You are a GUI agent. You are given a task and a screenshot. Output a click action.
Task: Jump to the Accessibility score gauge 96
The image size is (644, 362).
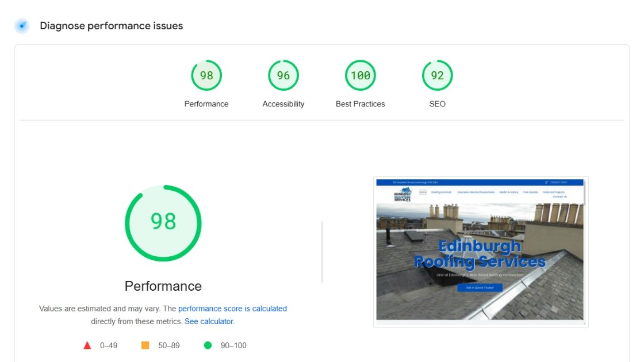[283, 75]
